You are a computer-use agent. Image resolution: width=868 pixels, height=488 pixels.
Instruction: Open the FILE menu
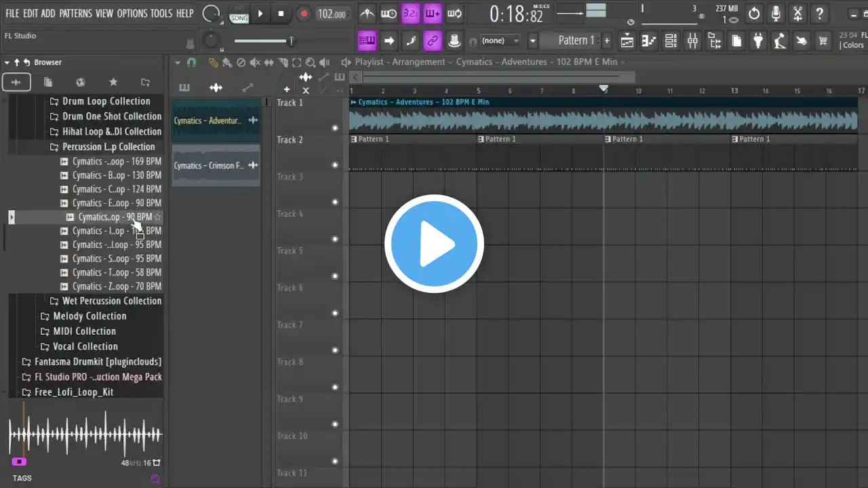[x=12, y=14]
